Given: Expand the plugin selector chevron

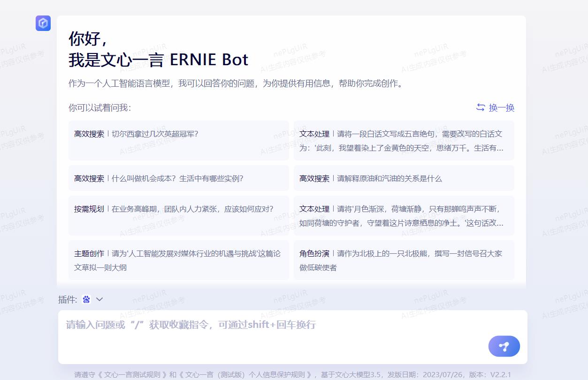Looking at the screenshot, I should [x=99, y=299].
